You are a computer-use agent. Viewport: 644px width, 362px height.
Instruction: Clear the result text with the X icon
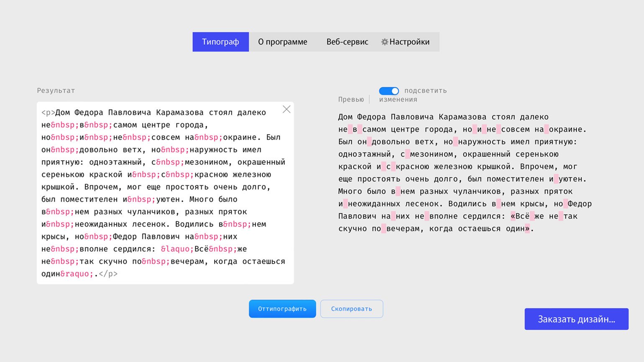coord(286,110)
